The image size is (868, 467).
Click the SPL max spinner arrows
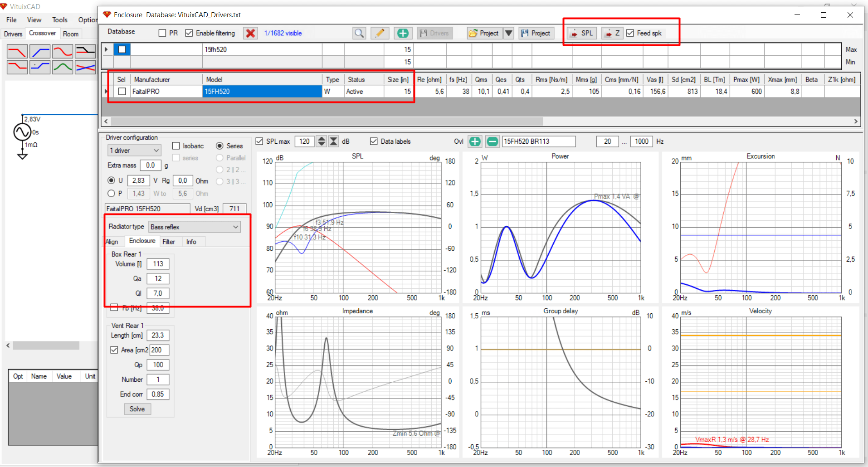click(x=322, y=141)
